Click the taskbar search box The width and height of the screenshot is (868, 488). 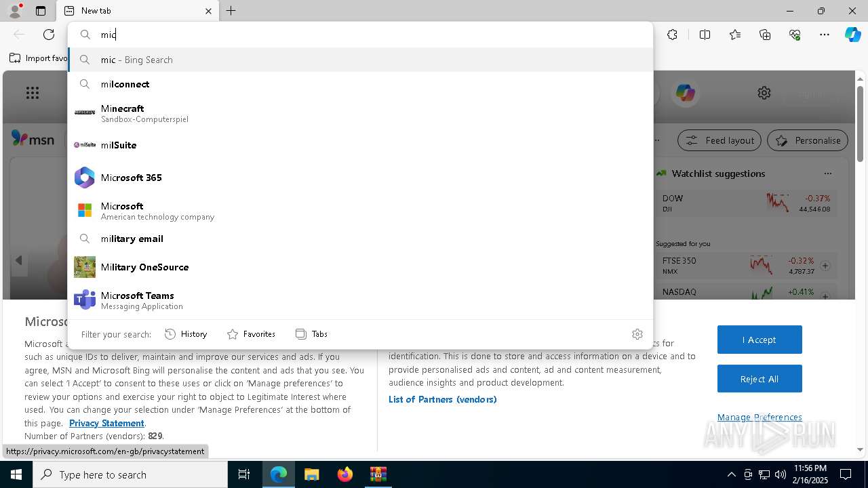point(130,474)
